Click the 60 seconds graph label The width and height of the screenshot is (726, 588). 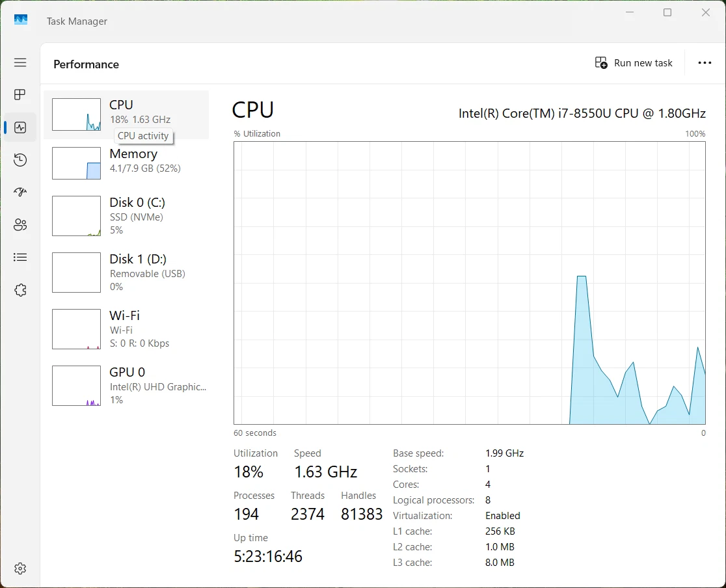[255, 433]
